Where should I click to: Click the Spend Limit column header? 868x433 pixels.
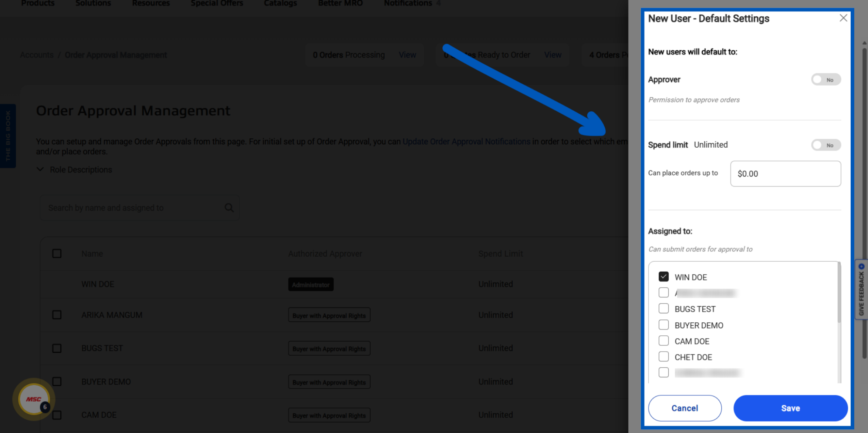[x=500, y=254]
